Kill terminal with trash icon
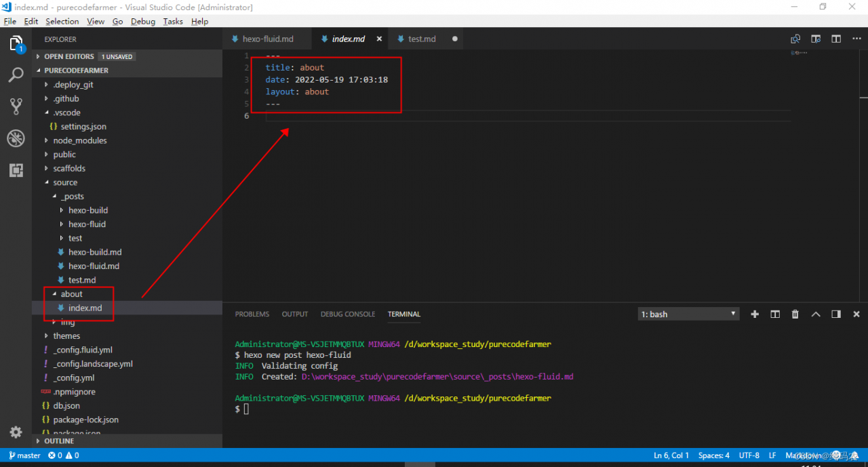 coord(795,314)
